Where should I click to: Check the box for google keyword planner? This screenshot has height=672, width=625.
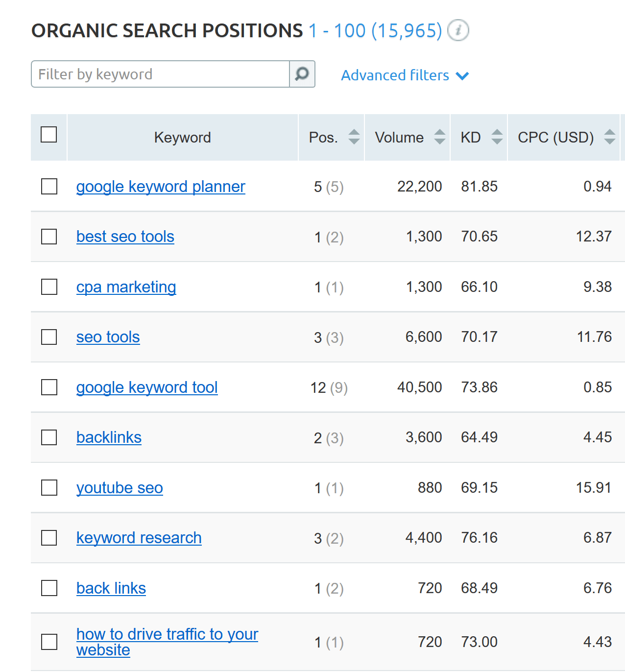pos(49,187)
